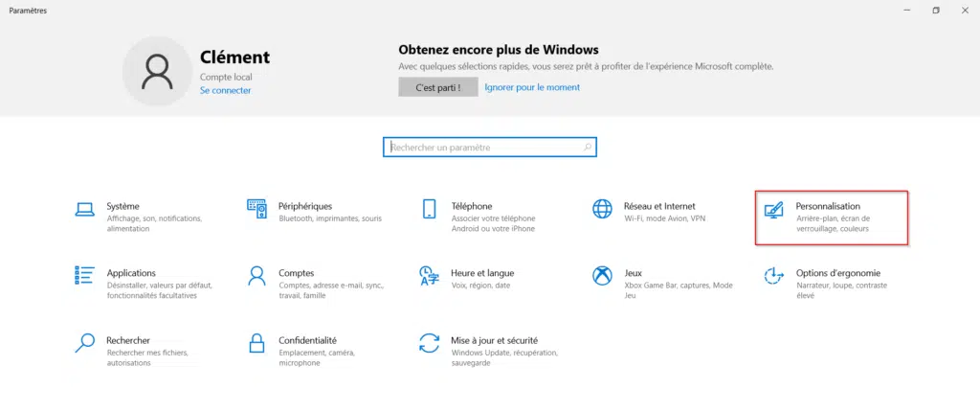The image size is (980, 412).
Task: Click the Options d'ergonomie heading
Action: point(838,273)
